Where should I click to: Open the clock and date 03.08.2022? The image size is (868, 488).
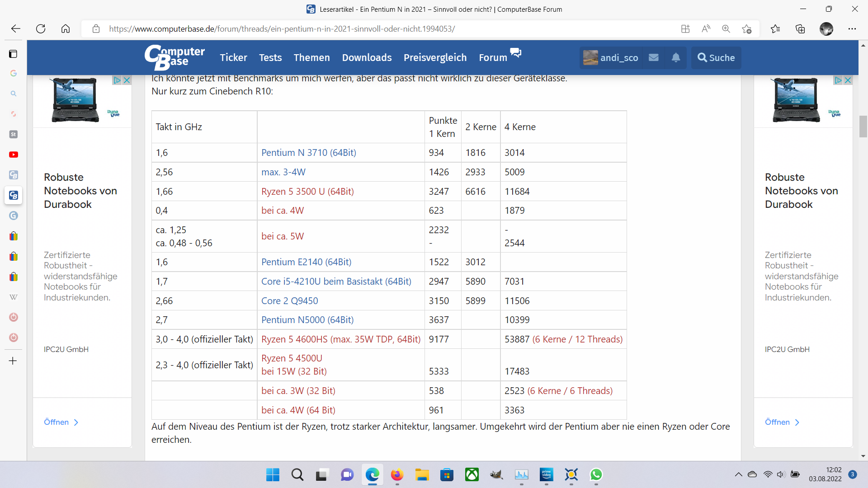(826, 474)
